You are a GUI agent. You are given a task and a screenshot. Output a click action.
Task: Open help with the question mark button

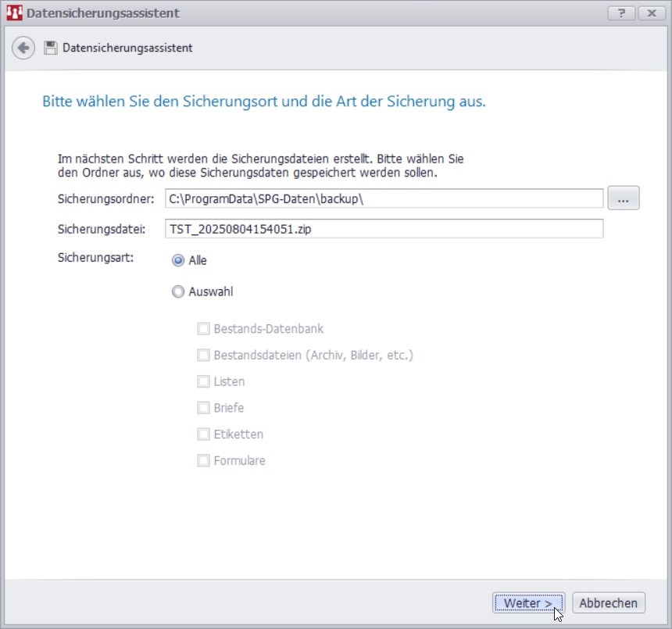coord(620,13)
